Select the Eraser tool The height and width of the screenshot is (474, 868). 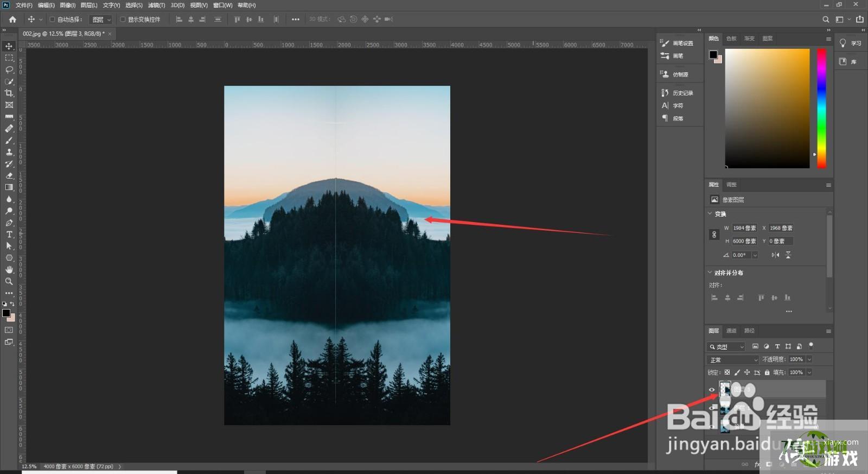[9, 175]
